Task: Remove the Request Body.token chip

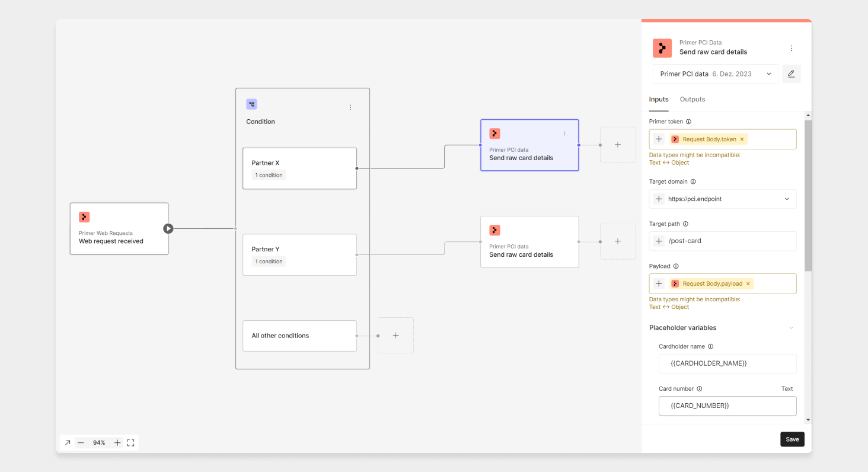Action: 742,139
